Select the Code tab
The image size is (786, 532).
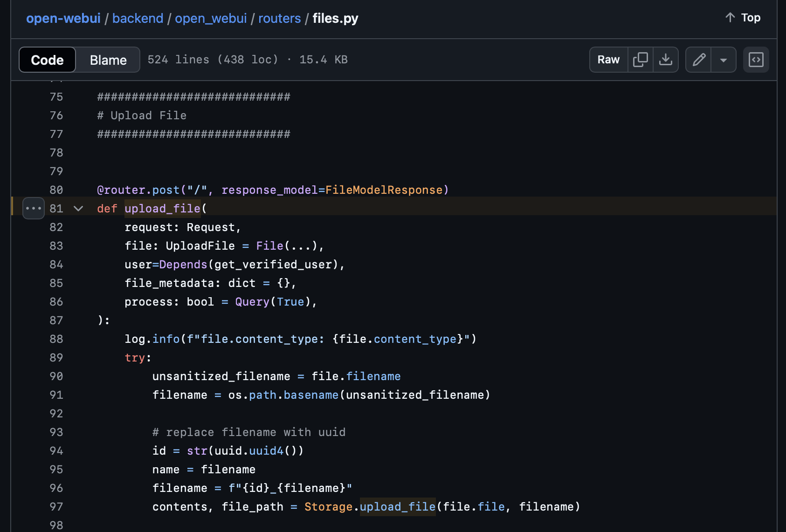[x=47, y=60]
